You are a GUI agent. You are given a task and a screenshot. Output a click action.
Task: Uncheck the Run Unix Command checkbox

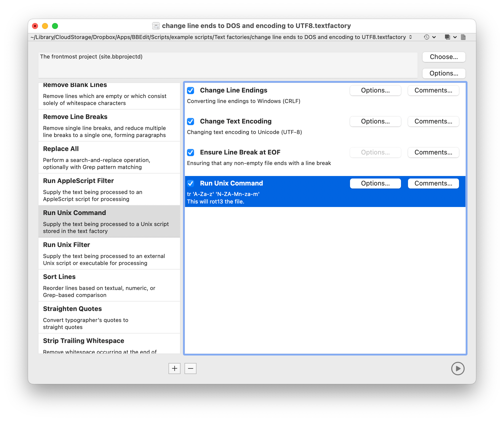[x=190, y=183]
